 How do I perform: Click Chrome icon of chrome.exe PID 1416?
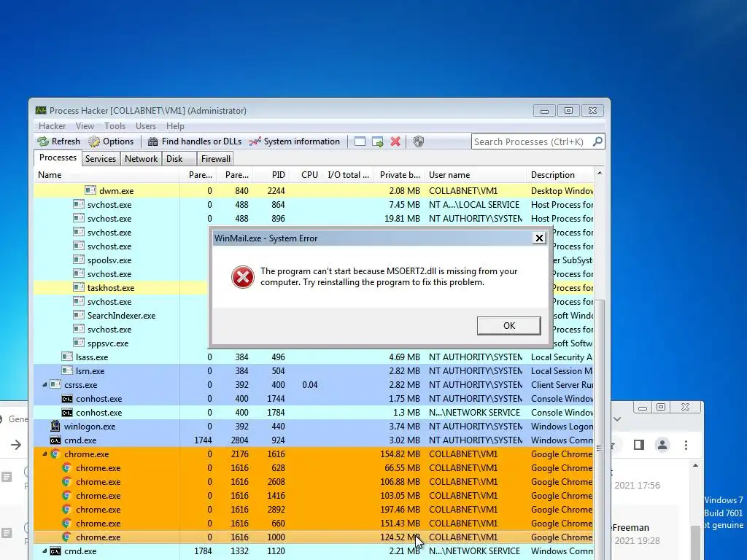coord(67,496)
